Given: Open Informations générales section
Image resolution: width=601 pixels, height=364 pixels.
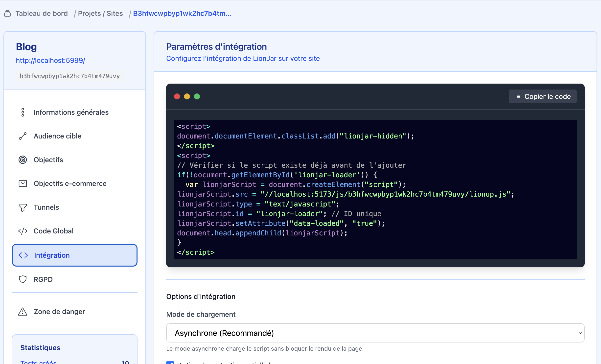Looking at the screenshot, I should [75, 112].
